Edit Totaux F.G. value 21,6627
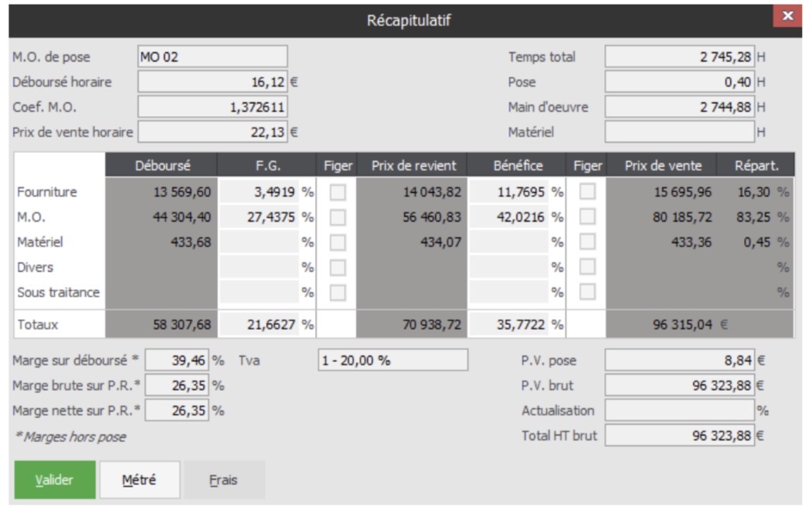Screen dimensions: 812x513 pyautogui.click(x=259, y=324)
